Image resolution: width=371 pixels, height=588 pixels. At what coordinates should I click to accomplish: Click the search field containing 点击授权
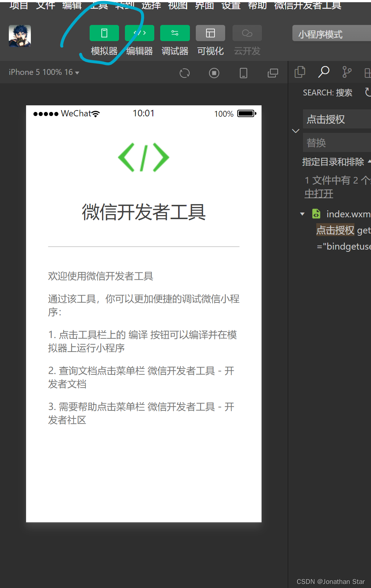pos(337,119)
